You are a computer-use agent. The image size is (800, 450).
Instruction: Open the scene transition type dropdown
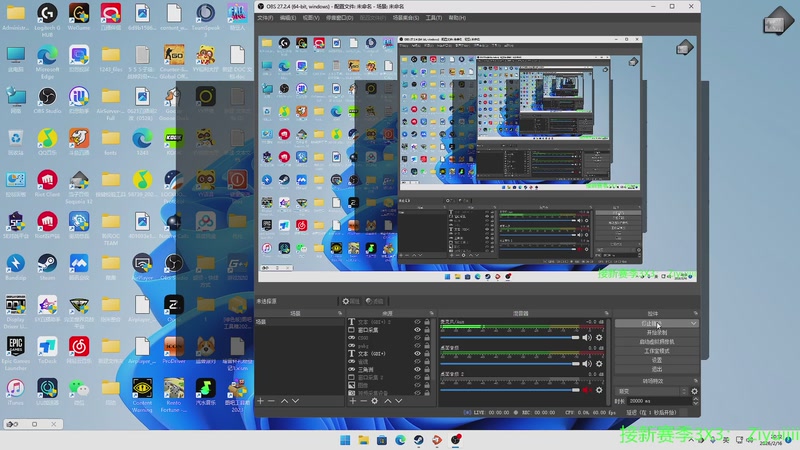[653, 391]
